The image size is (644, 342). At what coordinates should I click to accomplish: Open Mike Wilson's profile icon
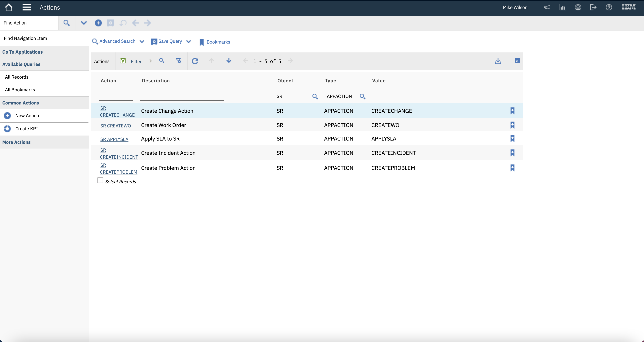coord(578,7)
